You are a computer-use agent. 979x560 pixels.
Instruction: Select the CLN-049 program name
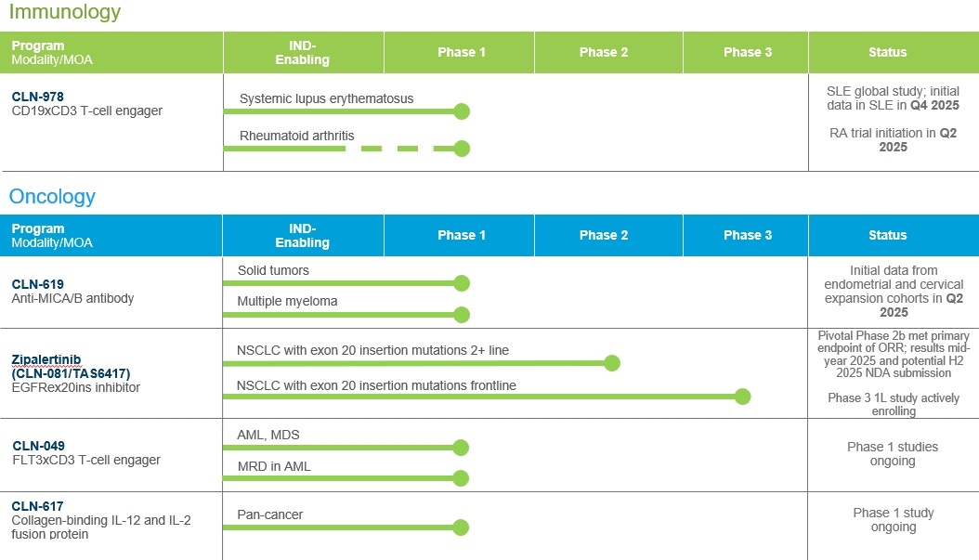coord(38,446)
